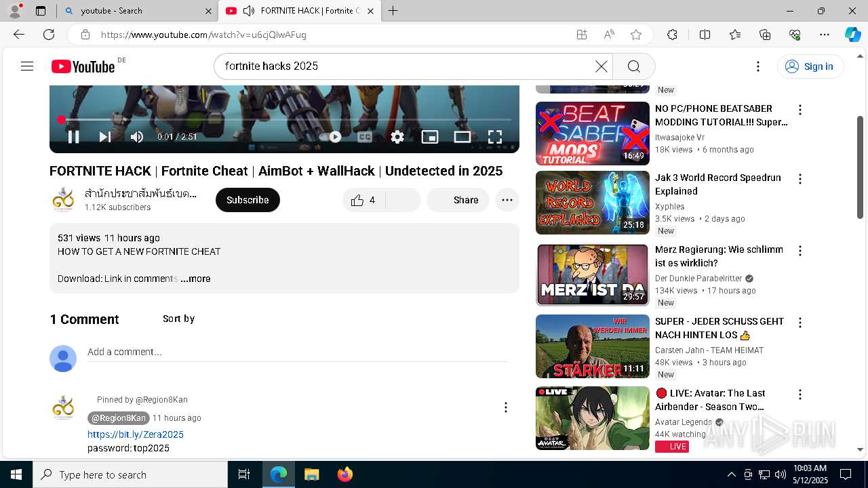Image resolution: width=868 pixels, height=488 pixels.
Task: Open channel avatar next to Subscribe
Action: 63,200
